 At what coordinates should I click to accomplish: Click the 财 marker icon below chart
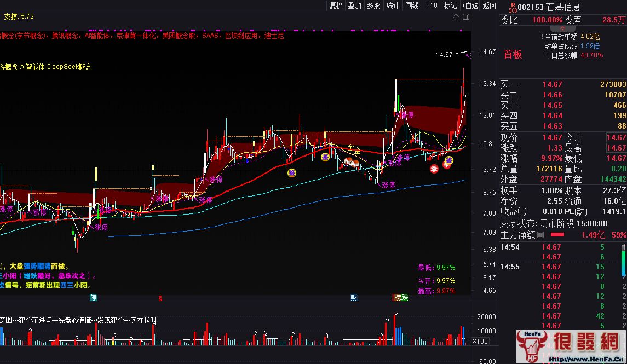pos(354,297)
